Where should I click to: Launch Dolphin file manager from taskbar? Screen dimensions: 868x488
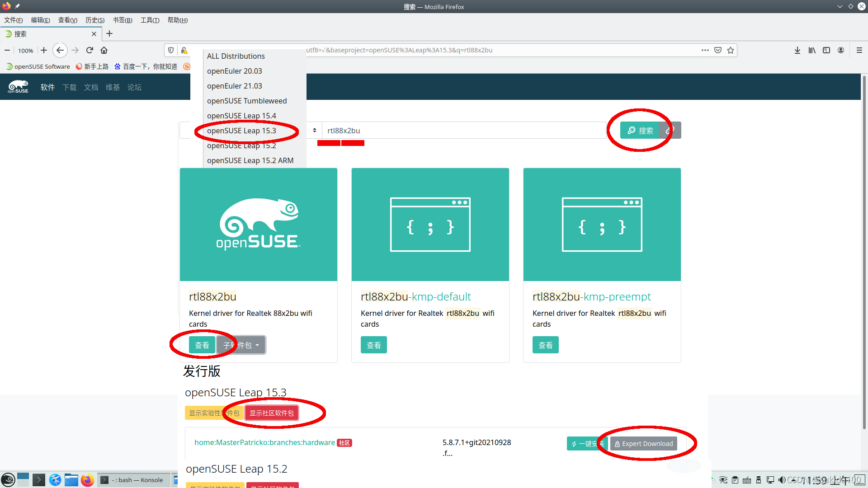point(71,480)
